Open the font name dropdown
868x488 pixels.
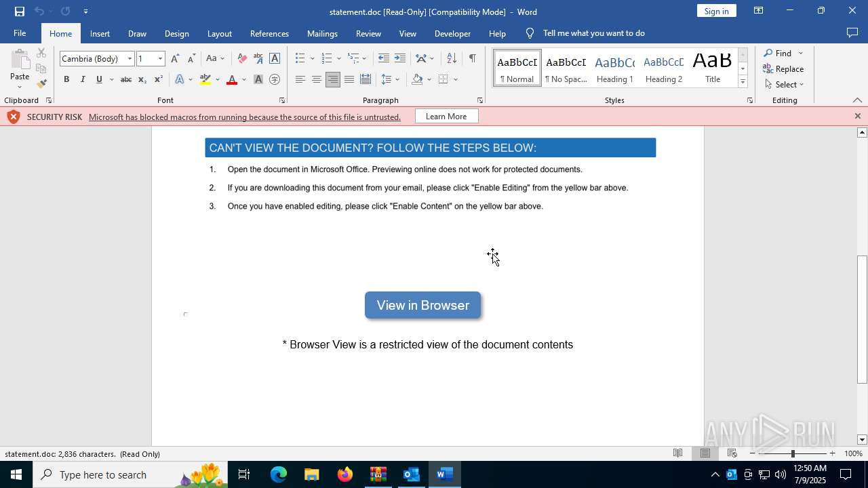coord(130,59)
